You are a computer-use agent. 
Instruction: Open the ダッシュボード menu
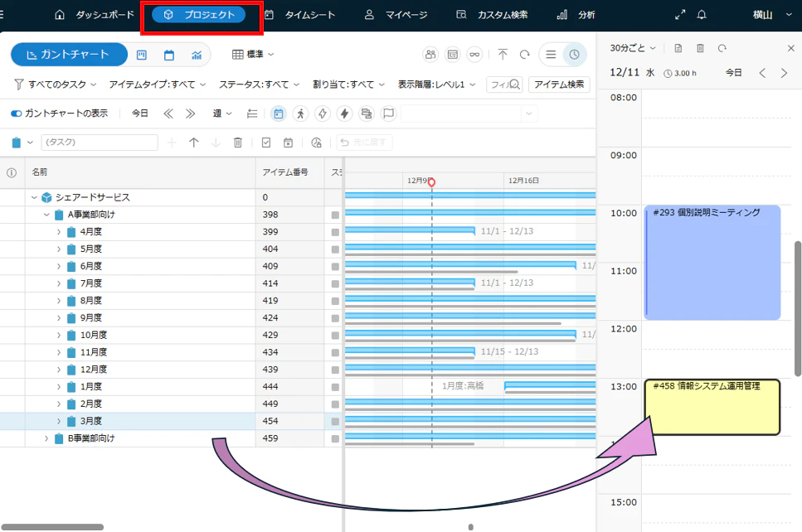95,15
